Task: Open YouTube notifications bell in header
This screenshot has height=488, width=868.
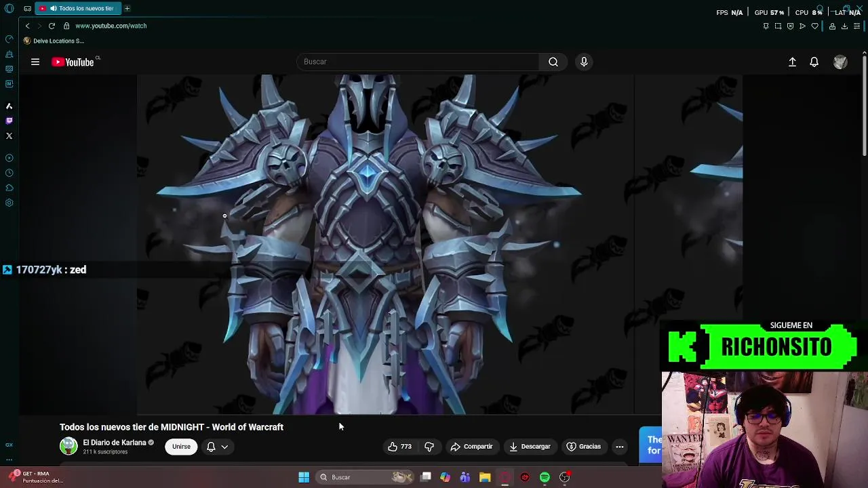Action: 814,62
